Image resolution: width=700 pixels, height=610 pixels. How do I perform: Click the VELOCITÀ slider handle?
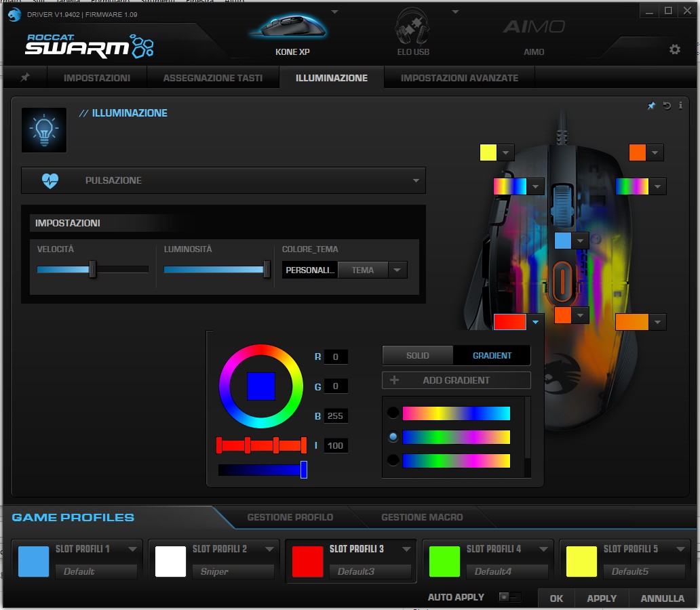coord(92,269)
